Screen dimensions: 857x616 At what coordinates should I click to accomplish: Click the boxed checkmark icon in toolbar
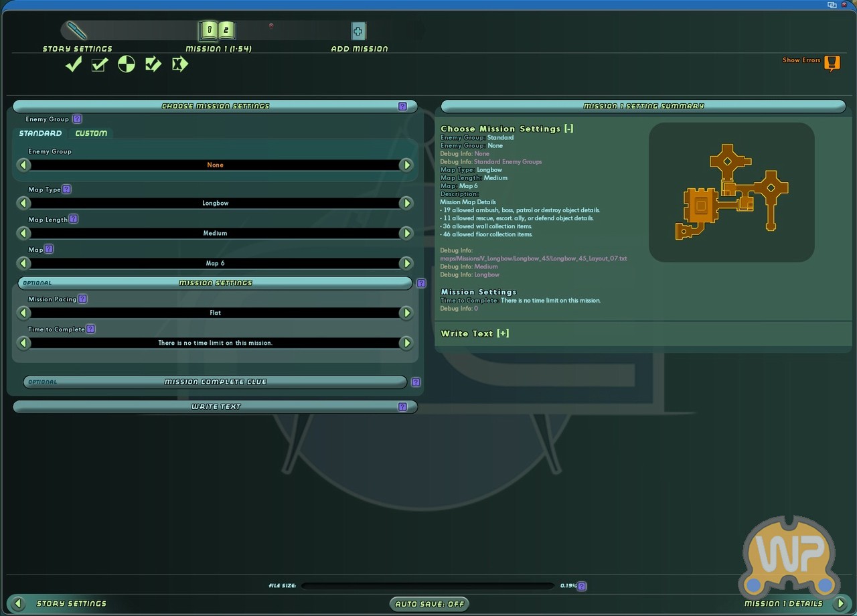click(100, 64)
